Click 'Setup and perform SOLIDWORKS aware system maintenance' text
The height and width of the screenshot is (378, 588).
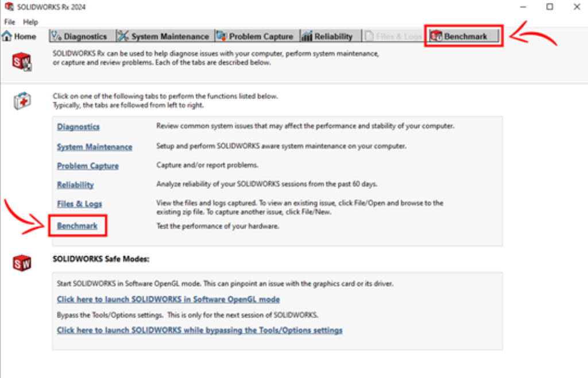point(281,146)
